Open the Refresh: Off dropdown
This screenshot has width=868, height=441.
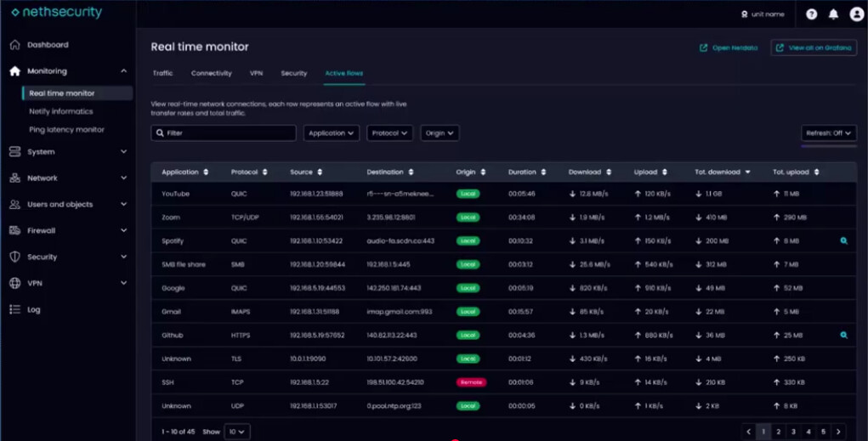pos(828,133)
